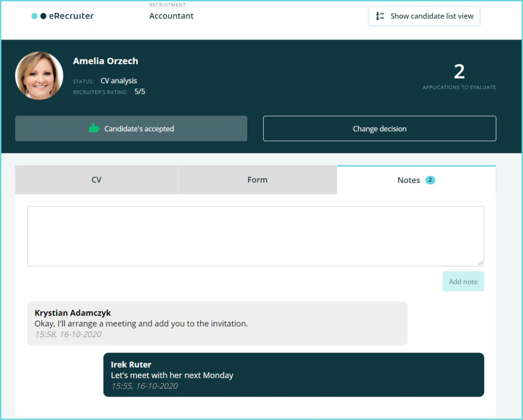
Task: Open the Form tab
Action: [x=257, y=179]
